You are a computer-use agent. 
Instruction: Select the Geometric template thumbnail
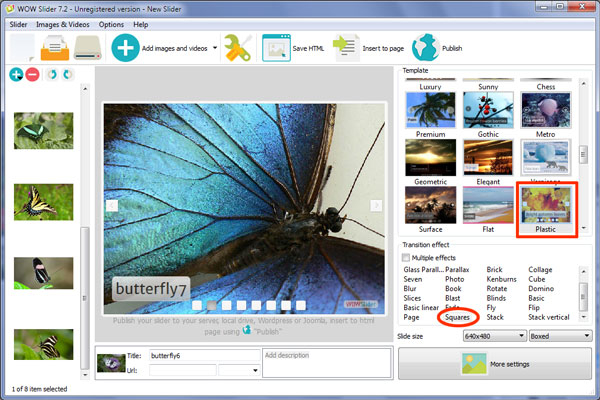click(430, 157)
